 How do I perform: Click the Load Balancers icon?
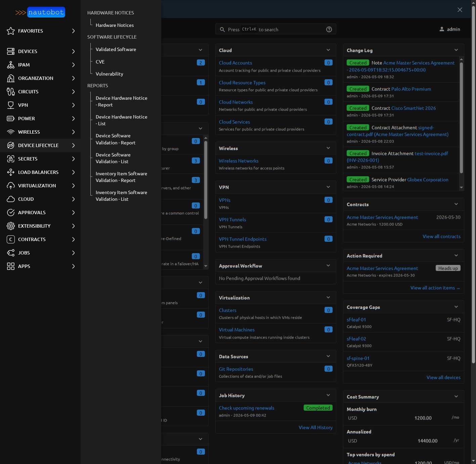tap(11, 172)
